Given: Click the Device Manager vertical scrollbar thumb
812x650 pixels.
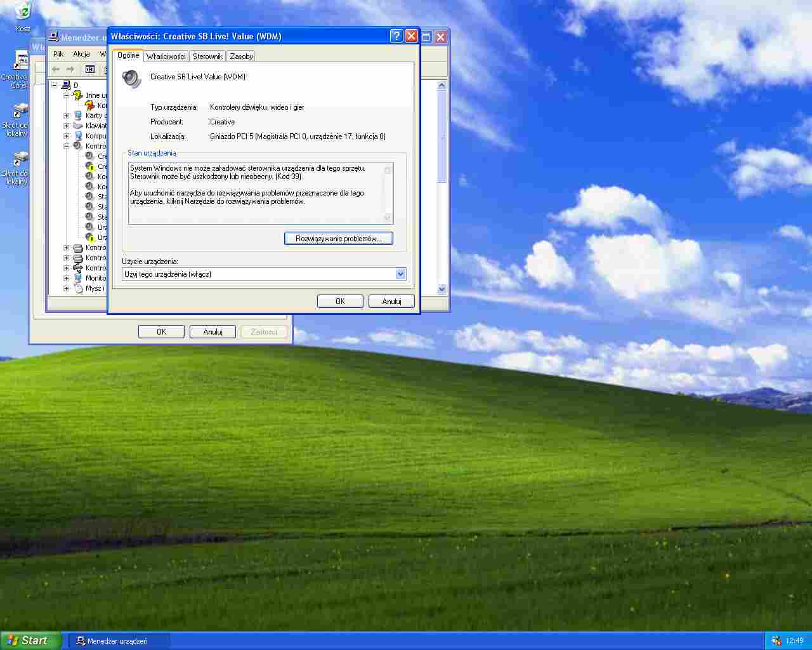Looking at the screenshot, I should coord(442,136).
